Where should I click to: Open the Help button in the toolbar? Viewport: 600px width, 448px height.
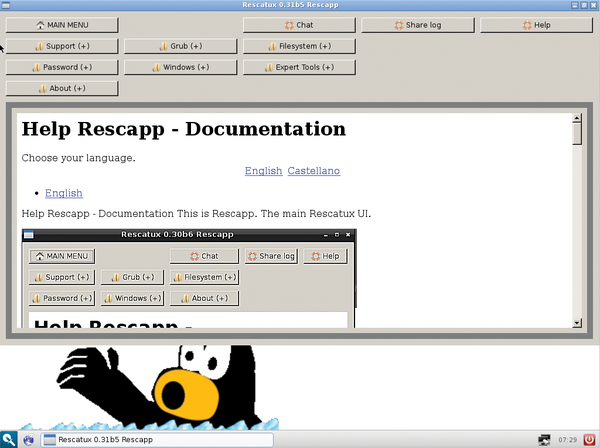536,25
